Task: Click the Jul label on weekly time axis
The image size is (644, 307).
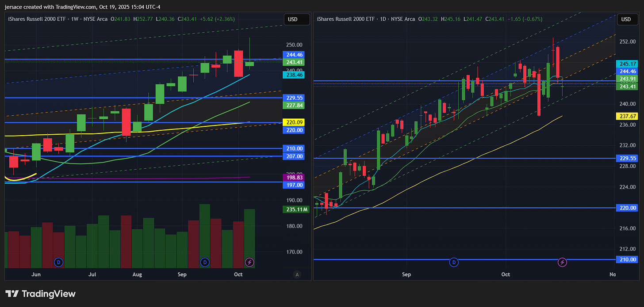Action: 92,274
